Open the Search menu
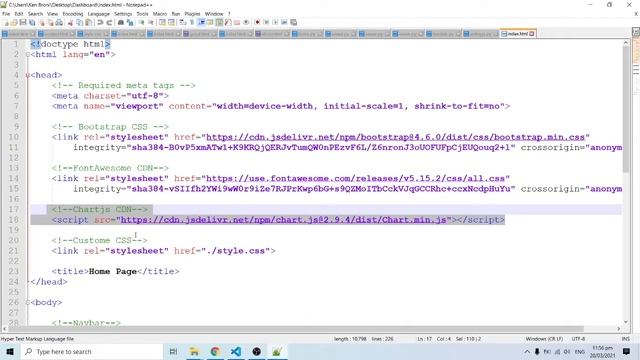The width and height of the screenshot is (640, 360). coord(35,14)
